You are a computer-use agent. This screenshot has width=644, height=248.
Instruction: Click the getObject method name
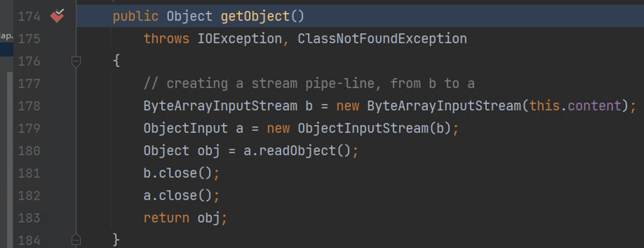(255, 16)
